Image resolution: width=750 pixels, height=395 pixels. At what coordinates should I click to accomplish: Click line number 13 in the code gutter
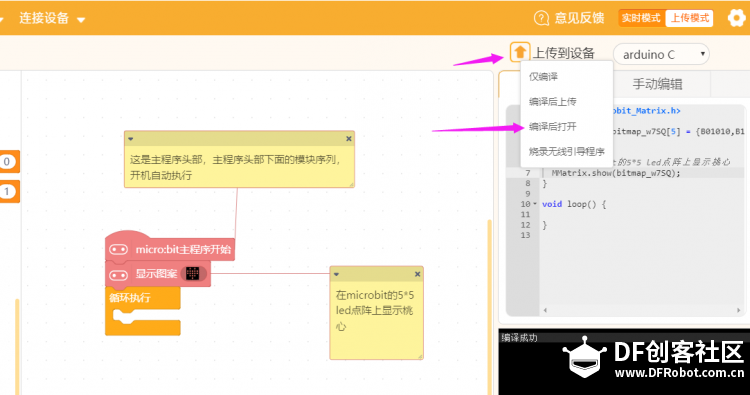(x=525, y=235)
